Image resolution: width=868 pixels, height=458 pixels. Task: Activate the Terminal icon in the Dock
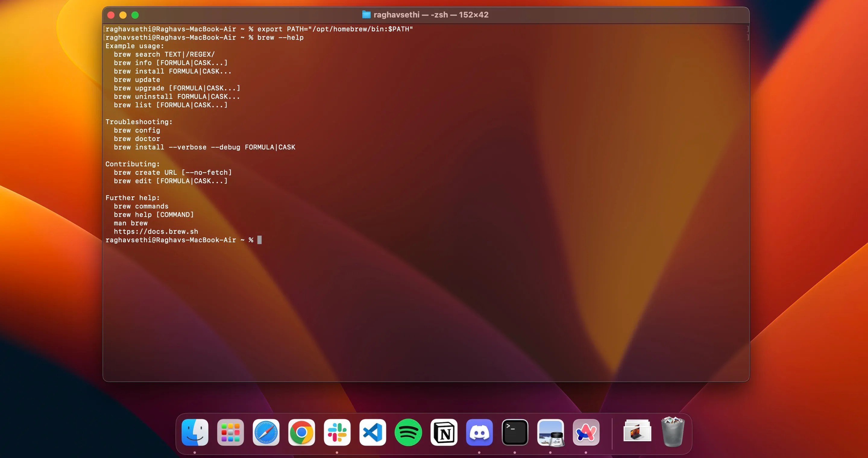coord(515,433)
